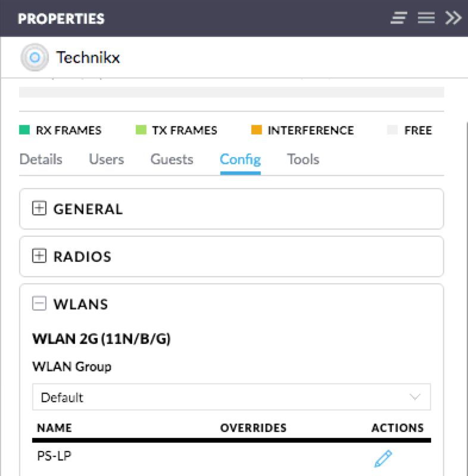Screen dimensions: 468x476
Task: Switch to the Details tab
Action: (40, 159)
